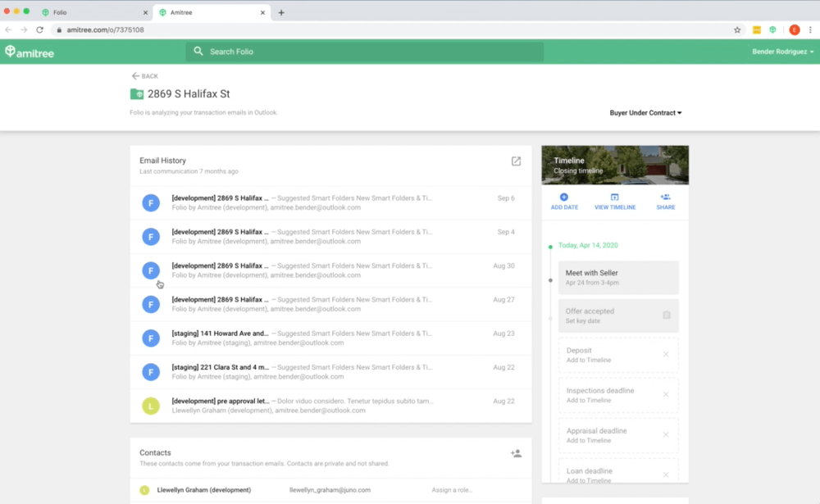Click the Offer accepted Set key date card
The width and height of the screenshot is (820, 504).
[618, 316]
